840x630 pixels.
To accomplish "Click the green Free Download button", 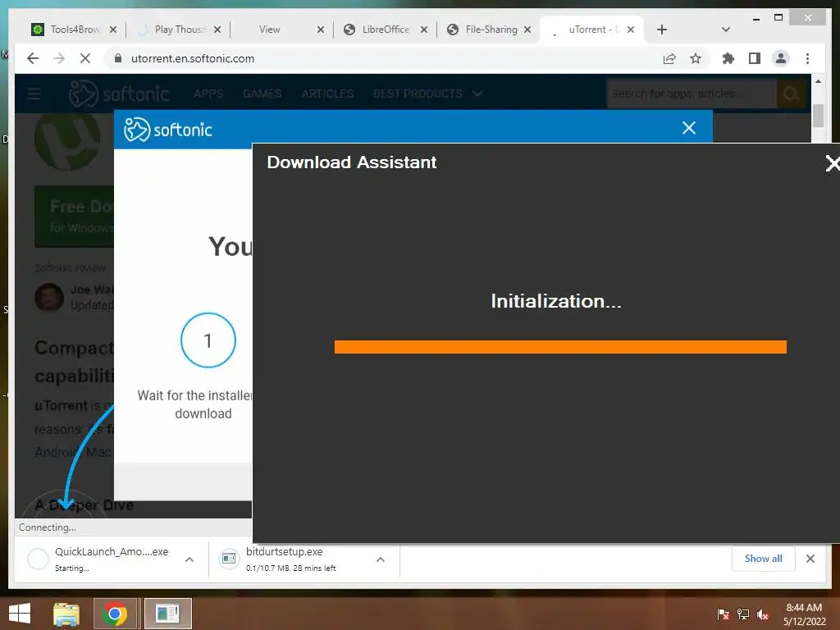I will pyautogui.click(x=75, y=217).
